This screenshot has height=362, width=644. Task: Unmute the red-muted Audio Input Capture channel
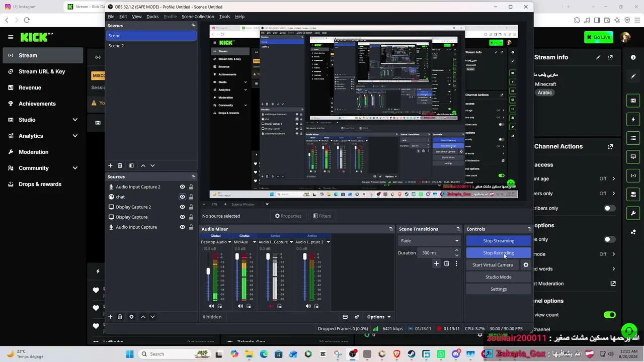(271, 306)
